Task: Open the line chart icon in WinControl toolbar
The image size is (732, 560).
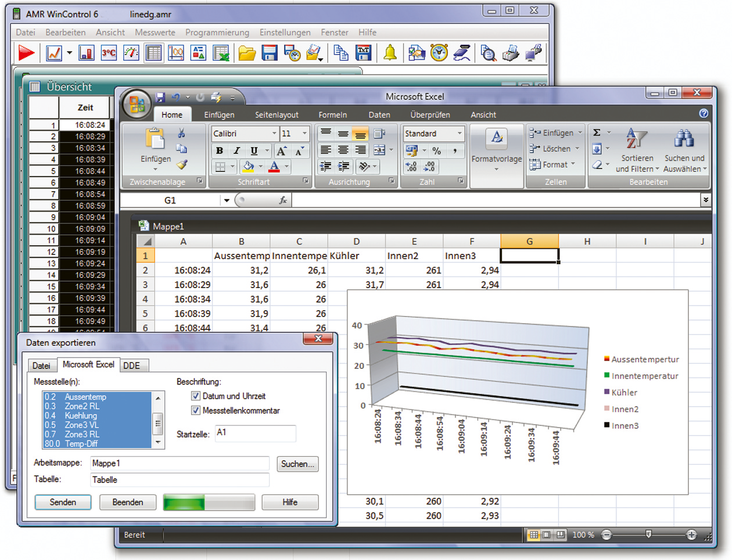Action: pyautogui.click(x=54, y=53)
